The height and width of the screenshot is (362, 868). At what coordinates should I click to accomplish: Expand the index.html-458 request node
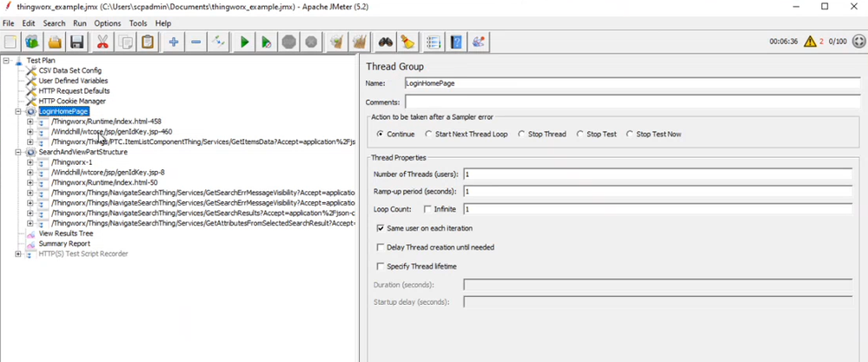point(30,121)
